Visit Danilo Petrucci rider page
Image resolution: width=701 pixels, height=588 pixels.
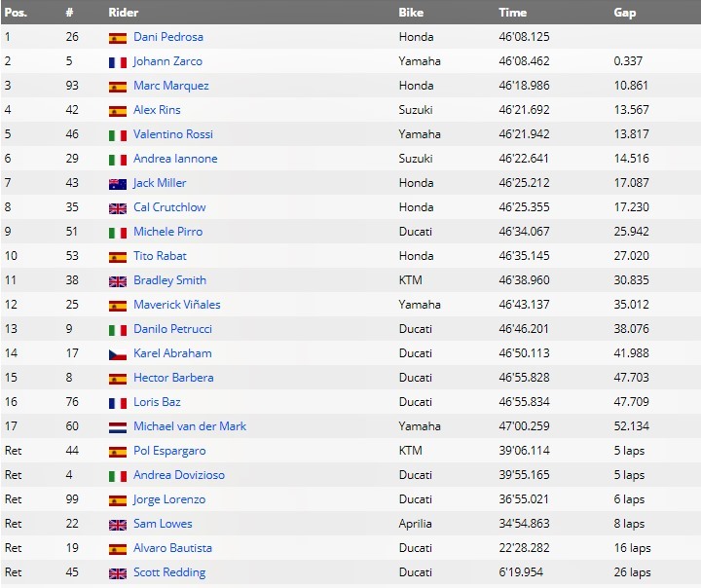point(172,329)
